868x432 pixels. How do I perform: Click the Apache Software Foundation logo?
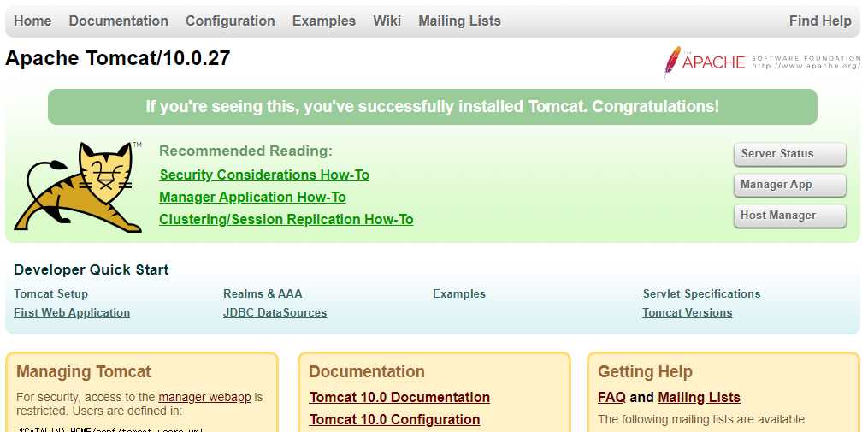coord(762,62)
